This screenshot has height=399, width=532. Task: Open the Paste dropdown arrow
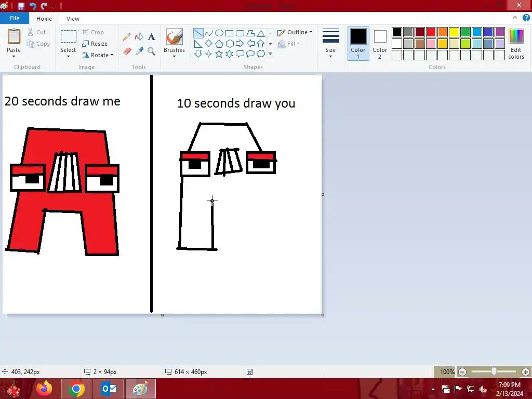pyautogui.click(x=14, y=56)
